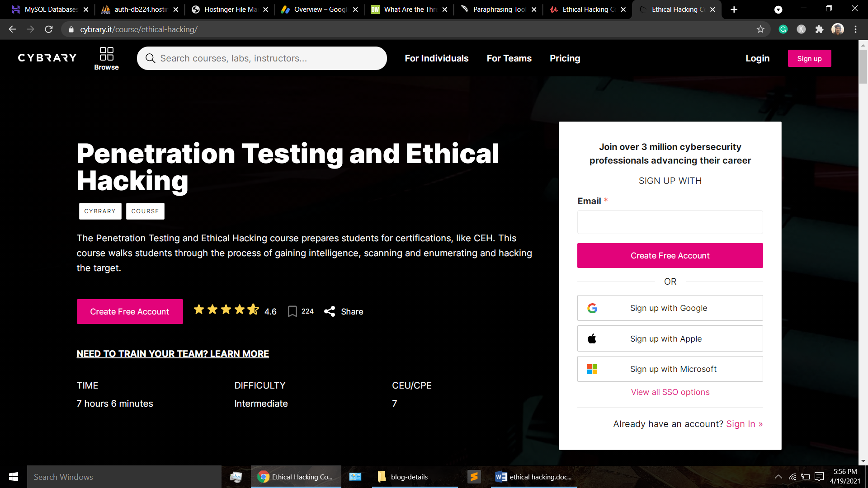Open the Chrome profile avatar

point(838,29)
